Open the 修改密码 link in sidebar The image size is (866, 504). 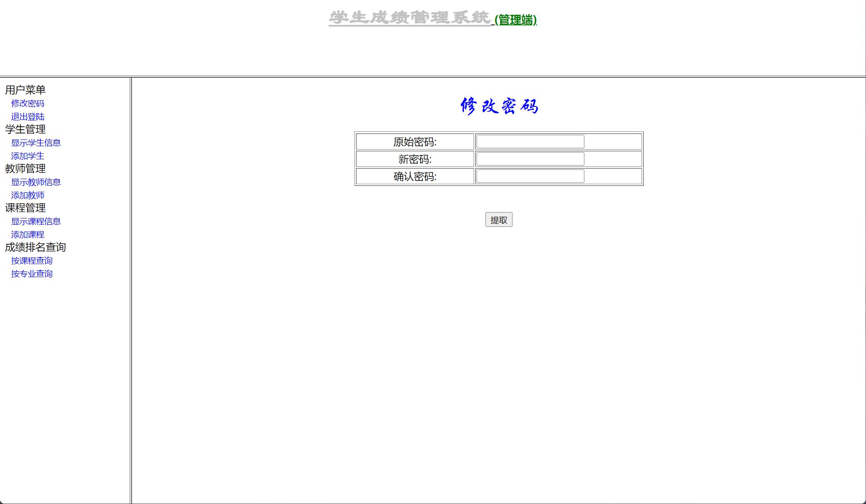tap(27, 104)
